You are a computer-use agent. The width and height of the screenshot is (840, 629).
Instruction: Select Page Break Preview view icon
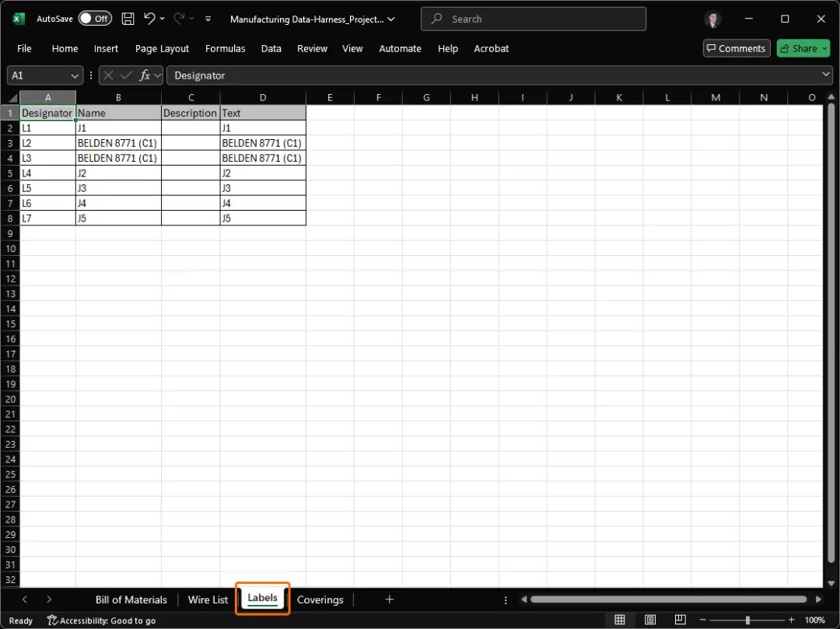[x=680, y=620]
